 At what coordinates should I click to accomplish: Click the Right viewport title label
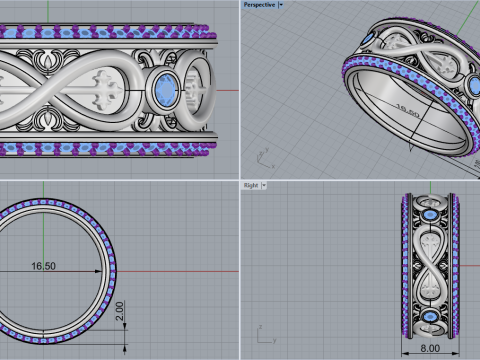click(x=251, y=185)
